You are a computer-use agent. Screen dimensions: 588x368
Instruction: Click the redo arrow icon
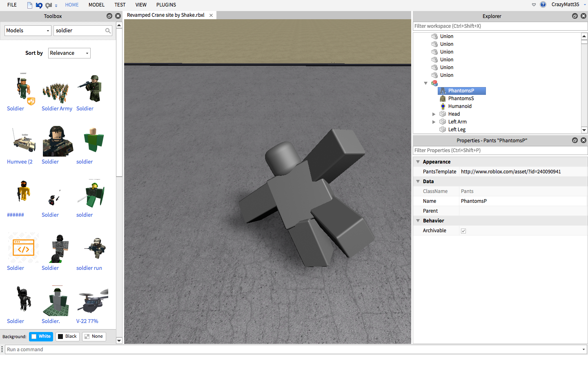pyautogui.click(x=49, y=5)
